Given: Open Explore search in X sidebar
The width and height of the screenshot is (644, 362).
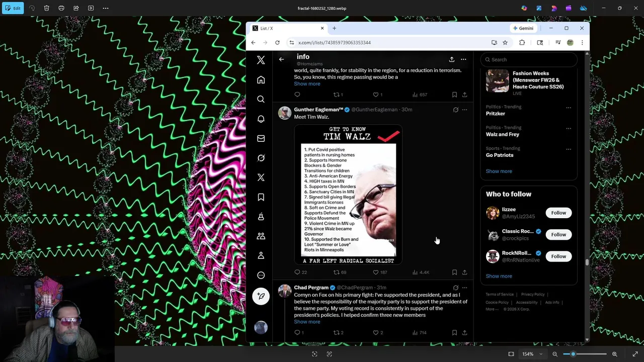Looking at the screenshot, I should coord(261,100).
